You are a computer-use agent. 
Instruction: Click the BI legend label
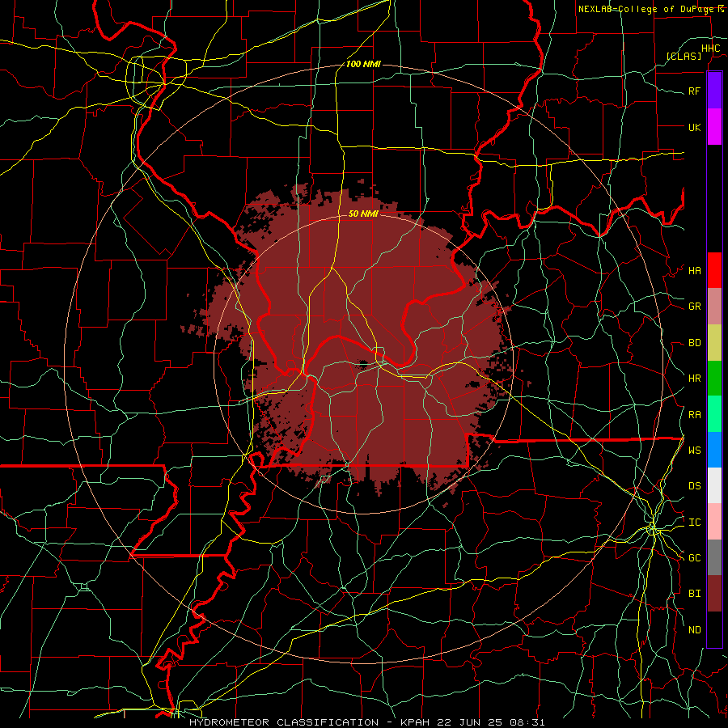point(694,594)
